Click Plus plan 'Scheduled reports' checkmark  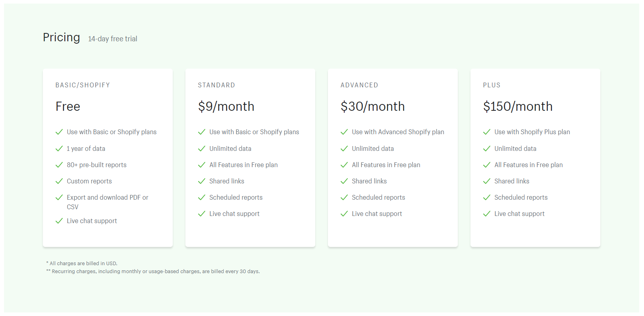pos(487,197)
